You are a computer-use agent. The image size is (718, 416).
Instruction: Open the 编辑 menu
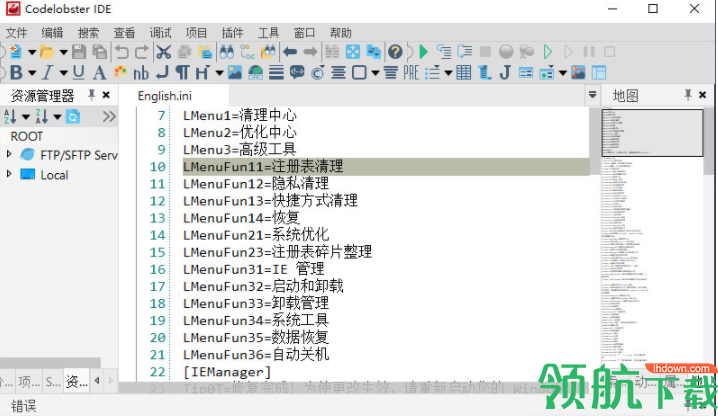click(x=52, y=33)
